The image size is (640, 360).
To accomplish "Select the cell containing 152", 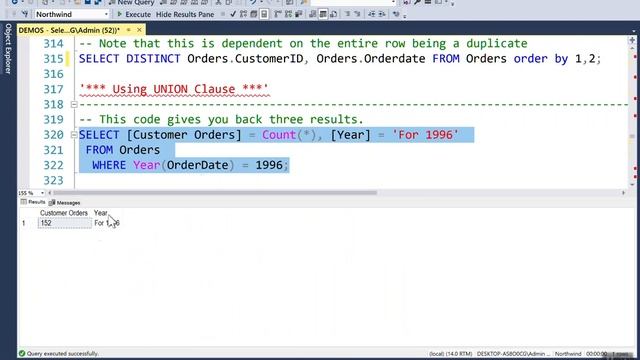I will pyautogui.click(x=64, y=223).
